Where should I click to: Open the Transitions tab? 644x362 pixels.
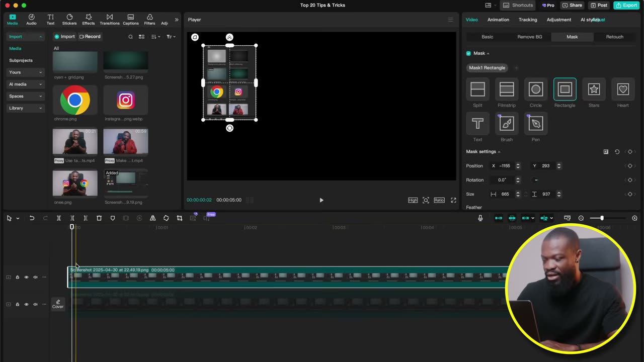[x=110, y=20]
